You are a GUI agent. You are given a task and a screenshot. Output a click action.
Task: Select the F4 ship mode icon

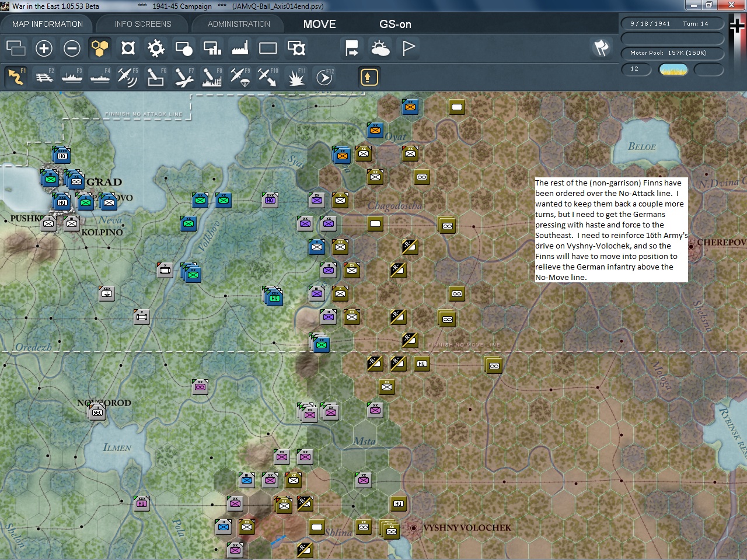click(x=100, y=77)
